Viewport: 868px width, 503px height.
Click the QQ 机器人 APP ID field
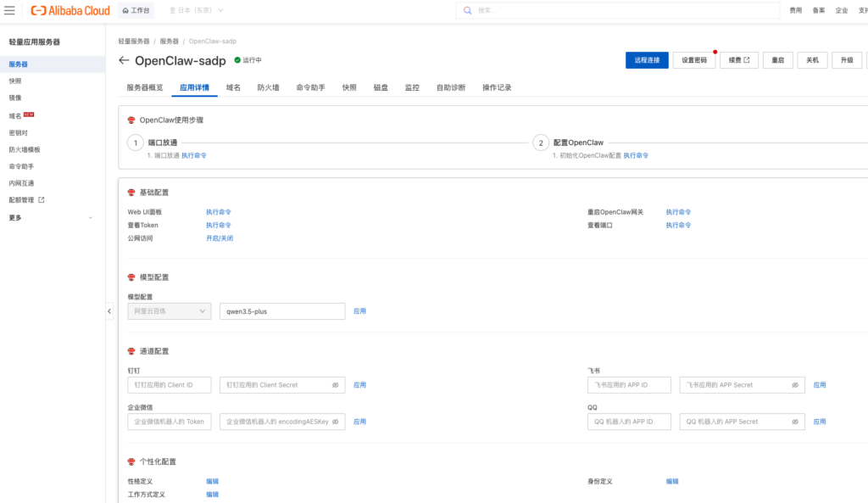[628, 422]
